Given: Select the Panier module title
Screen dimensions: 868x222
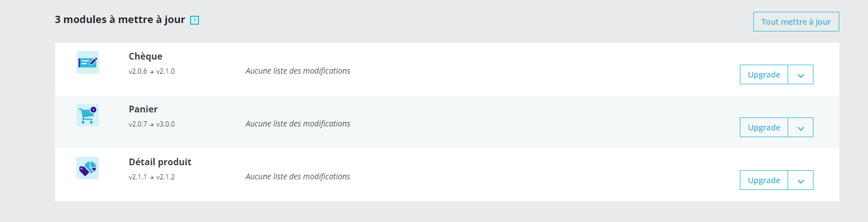Looking at the screenshot, I should pyautogui.click(x=143, y=109).
